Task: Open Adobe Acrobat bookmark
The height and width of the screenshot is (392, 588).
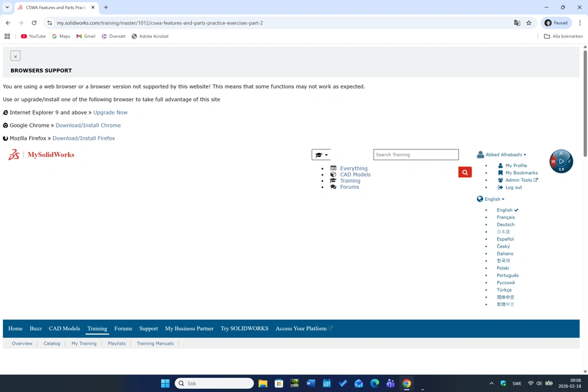Action: (150, 36)
